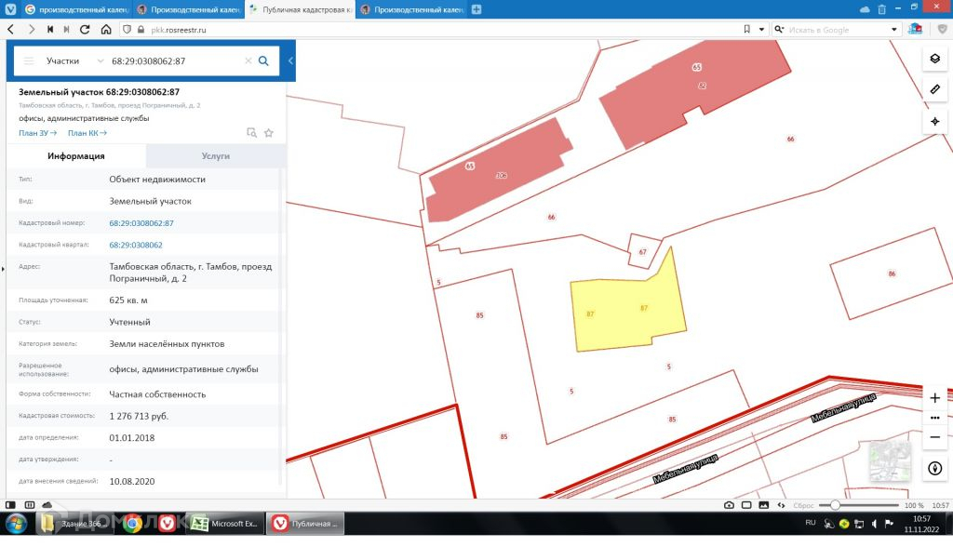The height and width of the screenshot is (560, 953).
Task: Select the Публичная кадастровая карта tab
Action: [301, 9]
